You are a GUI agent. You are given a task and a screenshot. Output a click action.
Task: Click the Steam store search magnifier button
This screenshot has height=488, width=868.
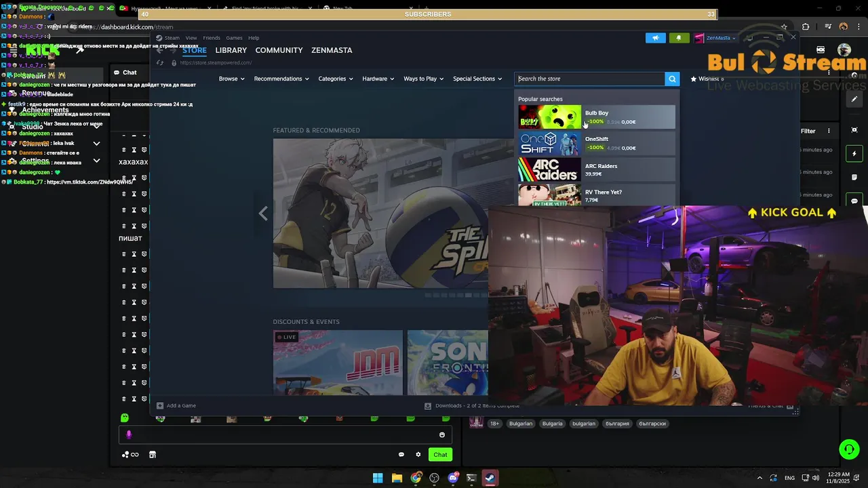pos(672,79)
